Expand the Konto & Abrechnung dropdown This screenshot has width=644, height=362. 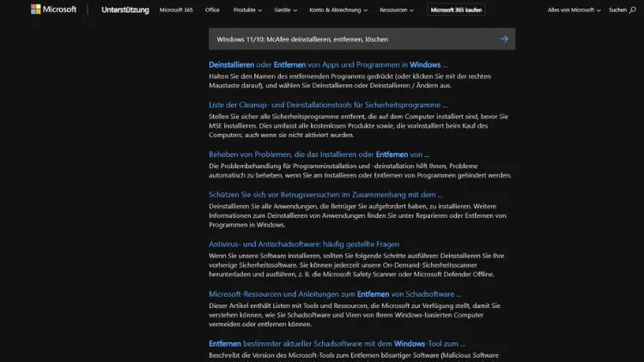(338, 9)
